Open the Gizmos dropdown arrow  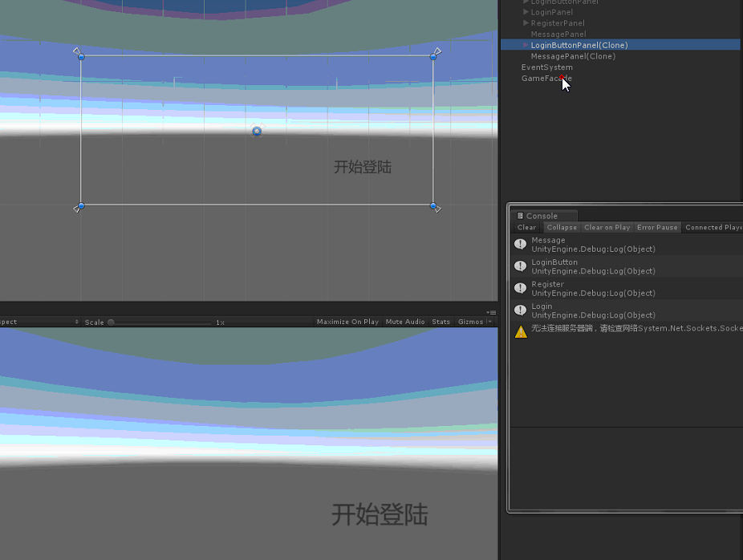tap(490, 322)
